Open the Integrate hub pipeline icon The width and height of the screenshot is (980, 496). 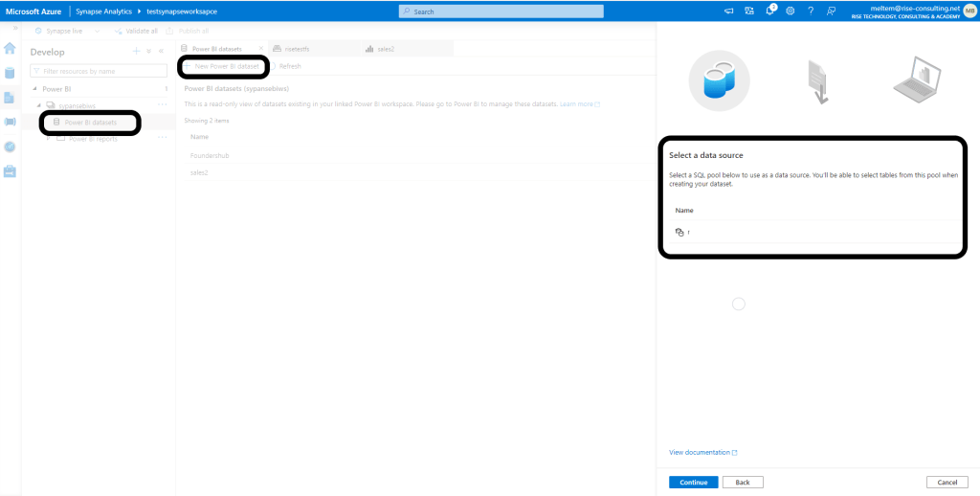click(10, 122)
